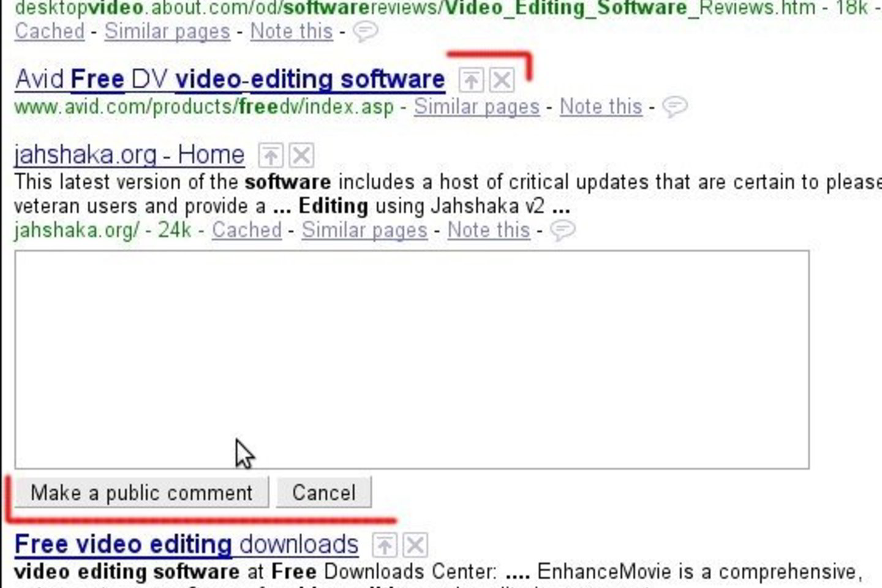The image size is (882, 588).
Task: Open Avid Free DV video-editing software link
Action: pos(230,80)
